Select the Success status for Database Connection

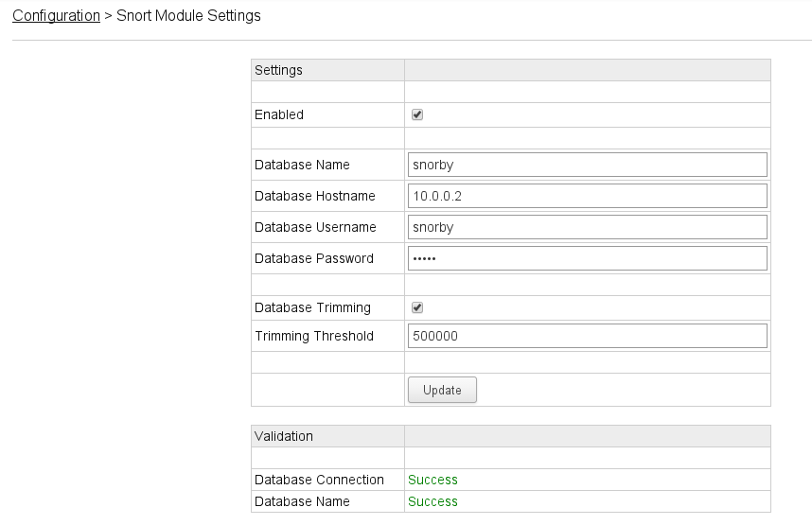[x=432, y=480]
